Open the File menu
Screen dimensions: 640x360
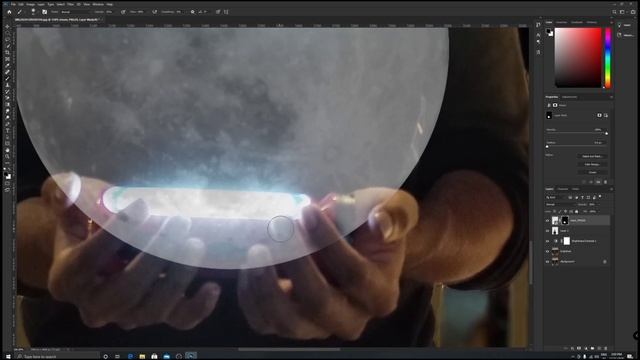click(14, 4)
